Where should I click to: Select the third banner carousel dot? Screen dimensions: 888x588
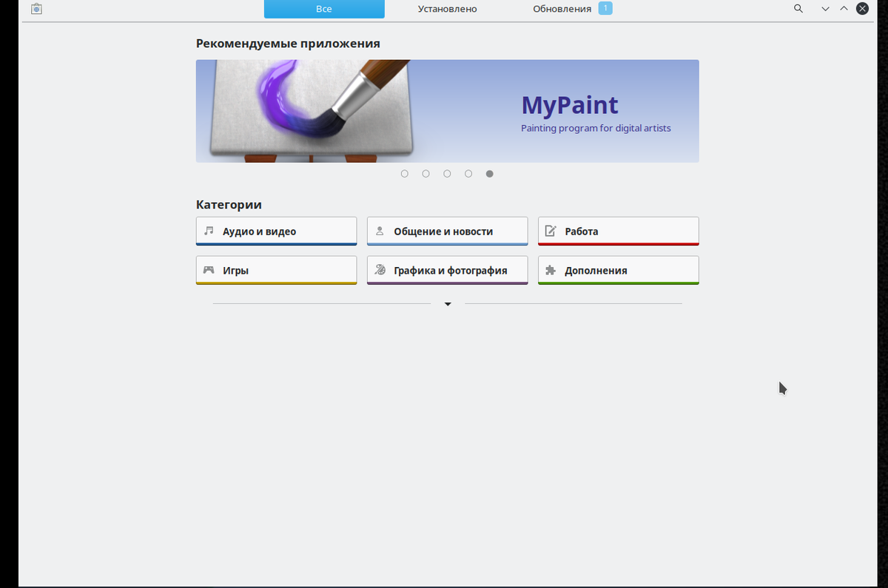(x=447, y=174)
